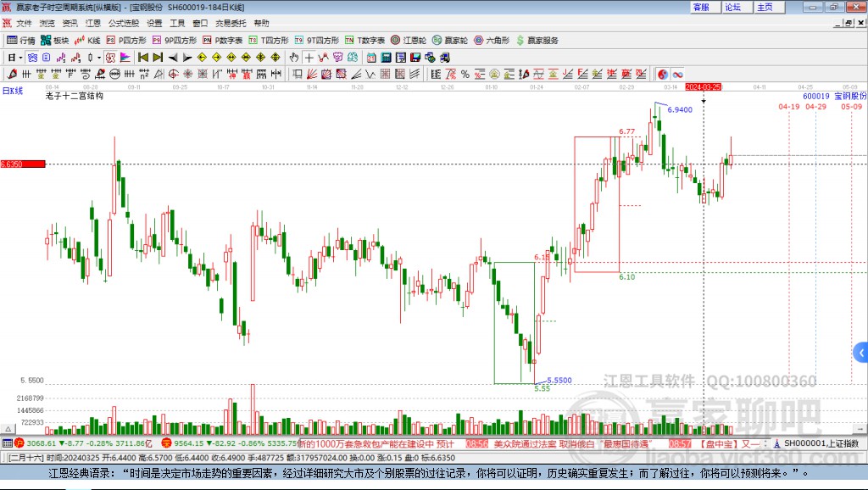This screenshot has width=868, height=490.
Task: Expand the candlestick style dropdown arrow
Action: click(x=99, y=58)
